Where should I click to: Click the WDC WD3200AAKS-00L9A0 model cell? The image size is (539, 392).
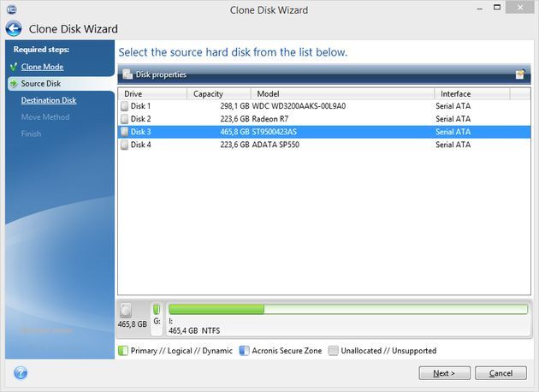(299, 106)
